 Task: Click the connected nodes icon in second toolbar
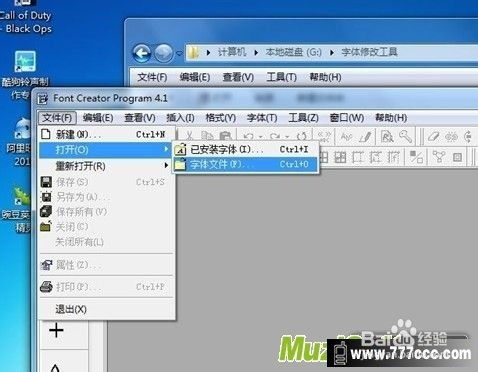[x=439, y=157]
